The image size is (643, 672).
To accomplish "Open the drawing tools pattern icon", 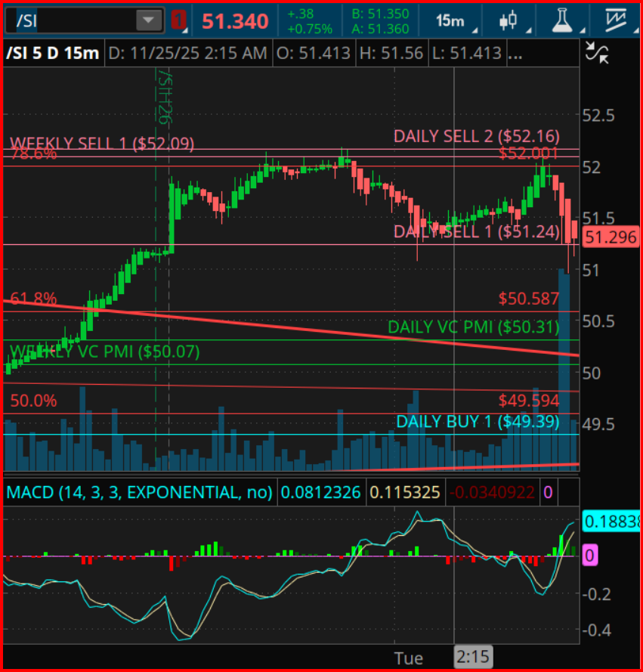I will point(614,19).
